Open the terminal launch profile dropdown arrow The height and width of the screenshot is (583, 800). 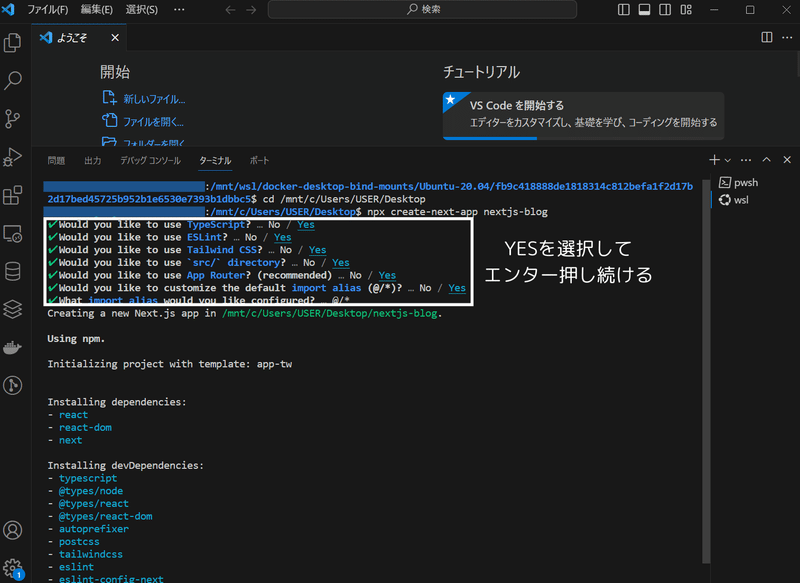(728, 160)
